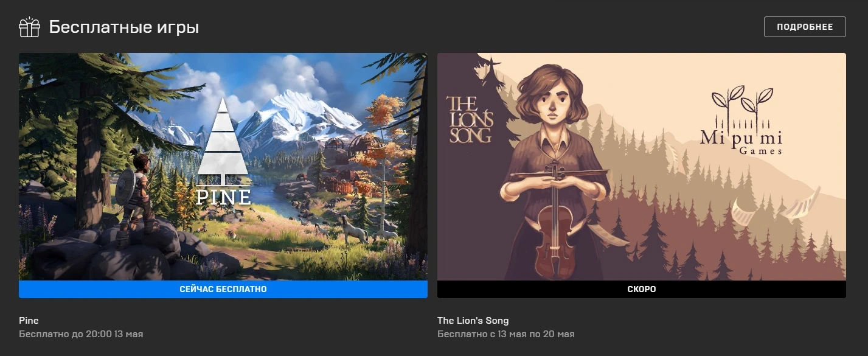The height and width of the screenshot is (356, 868).
Task: Click the Бесплатные игры heading
Action: [x=124, y=27]
